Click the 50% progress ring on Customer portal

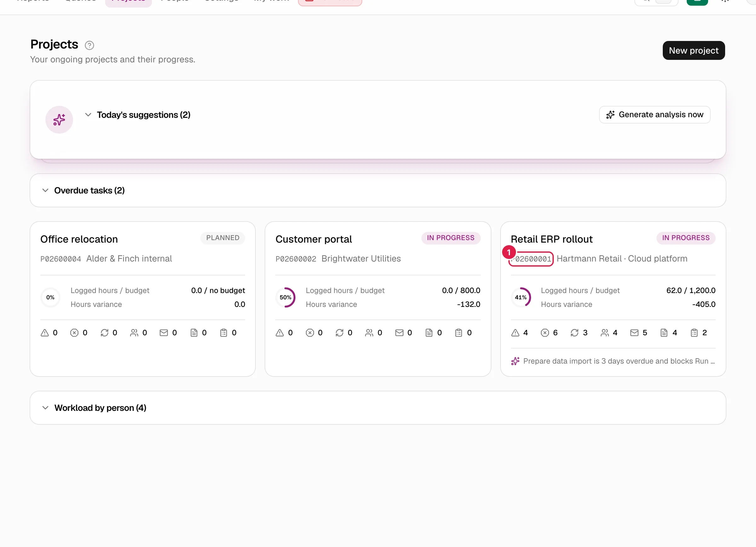[285, 297]
